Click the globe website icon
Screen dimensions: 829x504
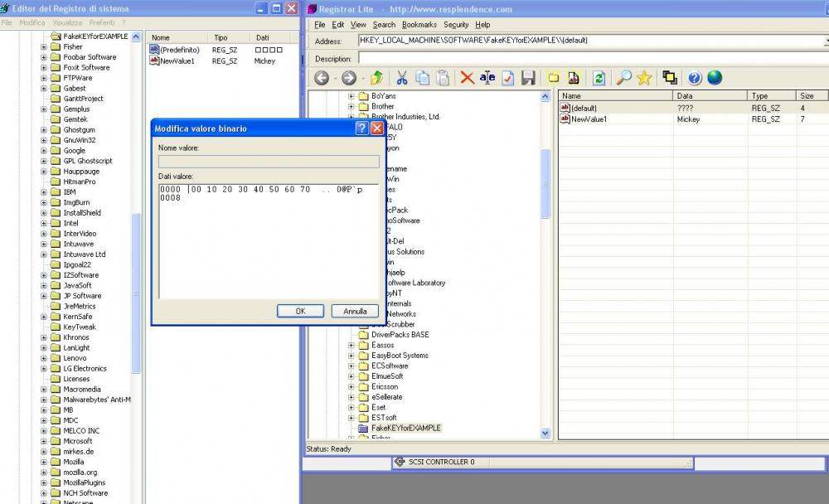tap(715, 78)
